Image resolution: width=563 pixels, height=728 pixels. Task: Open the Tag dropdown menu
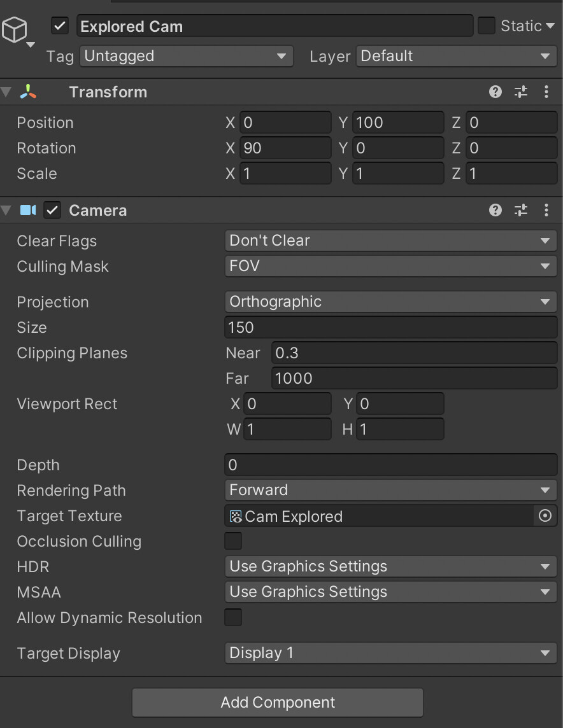(x=186, y=56)
